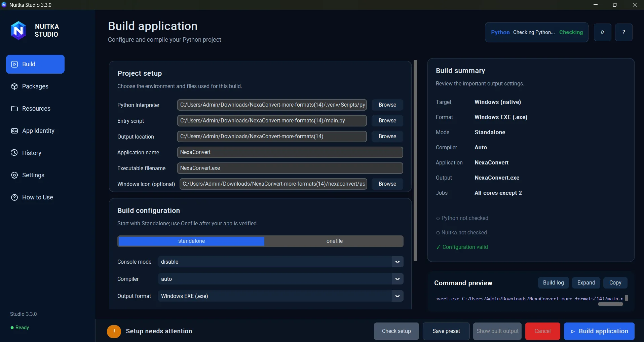Viewport: 644px width, 342px height.
Task: Click the Show built output button
Action: coord(497,331)
